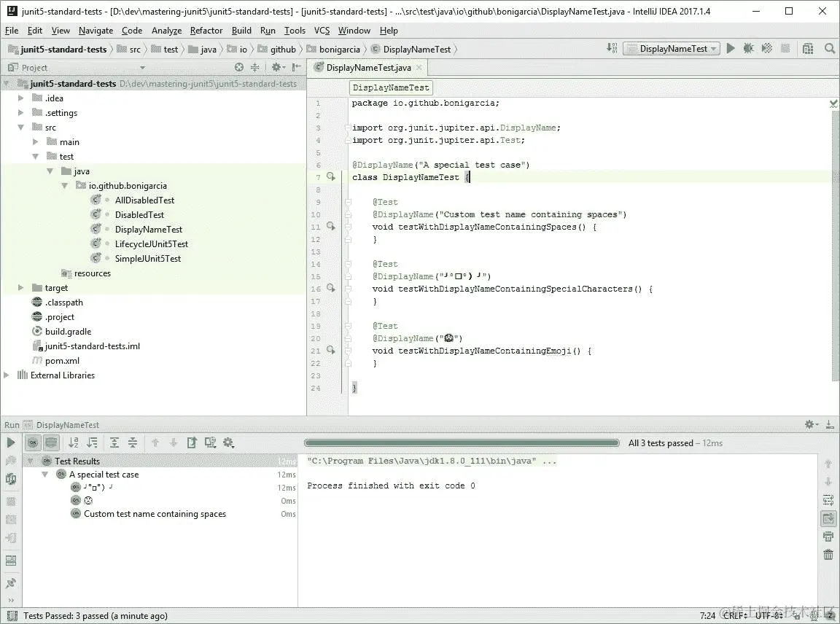Open the Build menu
The width and height of the screenshot is (840, 624).
point(241,31)
